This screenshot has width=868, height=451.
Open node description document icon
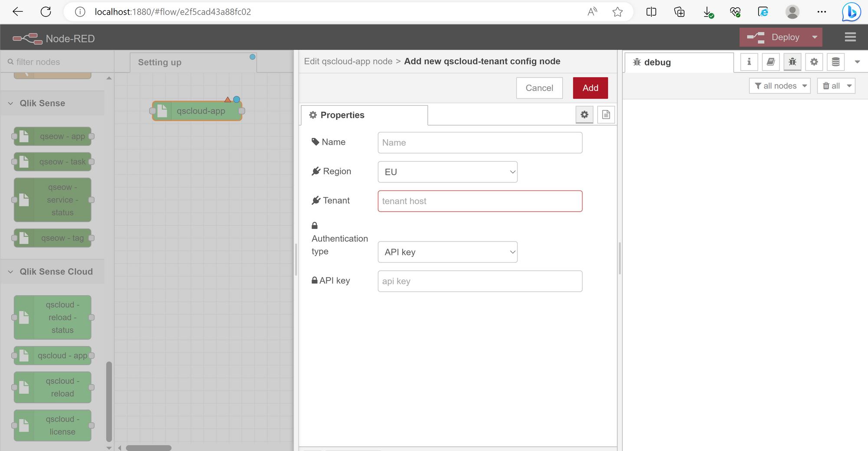[x=606, y=114]
